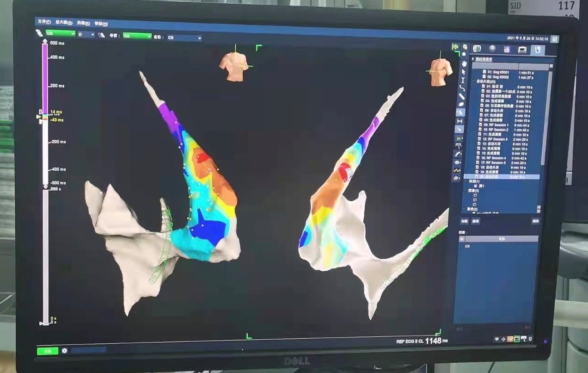This screenshot has height=373, width=588.
Task: Open the 名称 C5 dropdown
Action: tap(184, 37)
